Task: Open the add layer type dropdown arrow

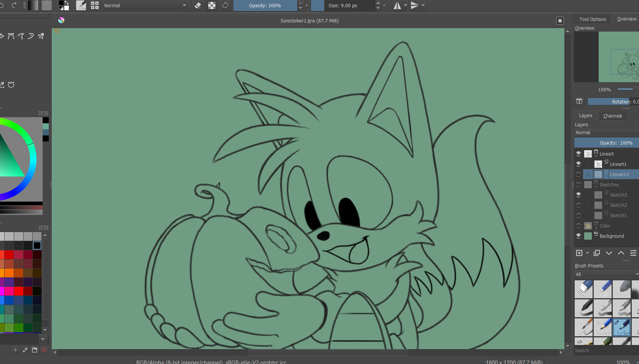Action: tap(587, 253)
